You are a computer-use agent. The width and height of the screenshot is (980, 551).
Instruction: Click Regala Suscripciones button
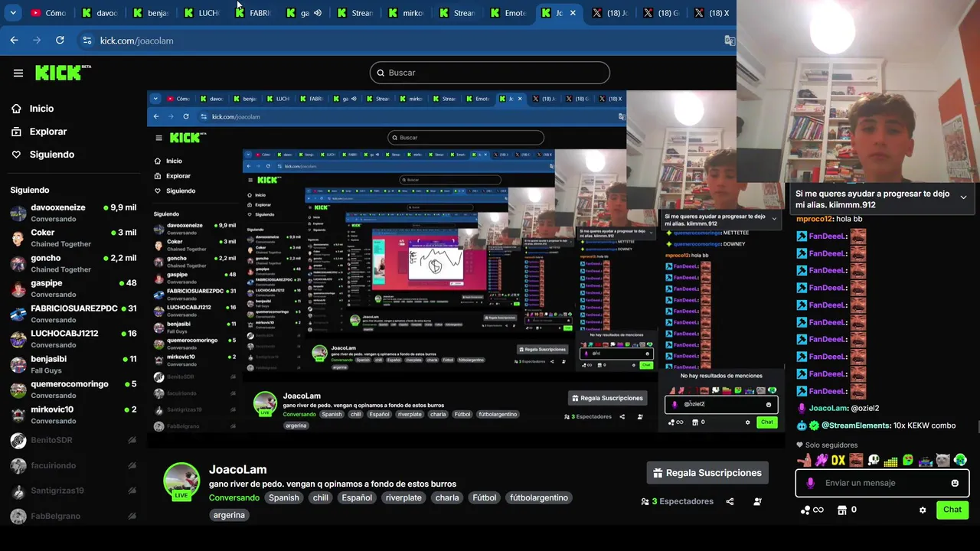707,473
